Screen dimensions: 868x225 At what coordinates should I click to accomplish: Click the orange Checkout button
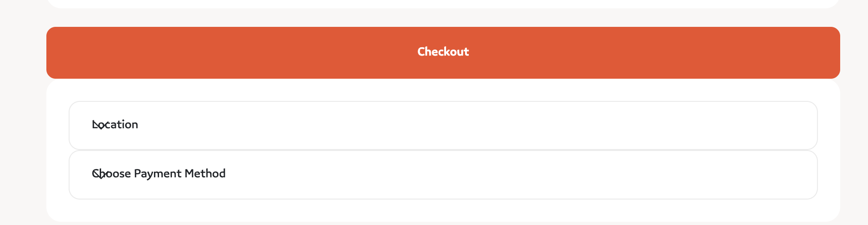point(443,52)
